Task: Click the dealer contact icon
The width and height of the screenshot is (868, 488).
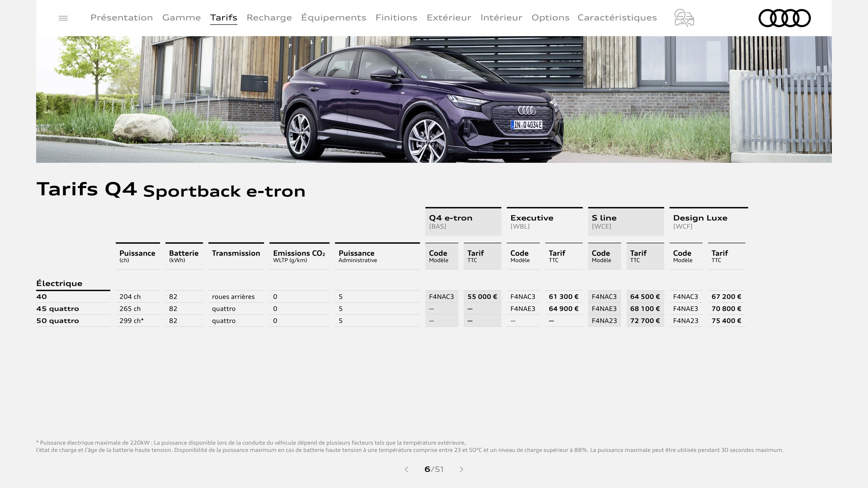Action: coord(684,18)
